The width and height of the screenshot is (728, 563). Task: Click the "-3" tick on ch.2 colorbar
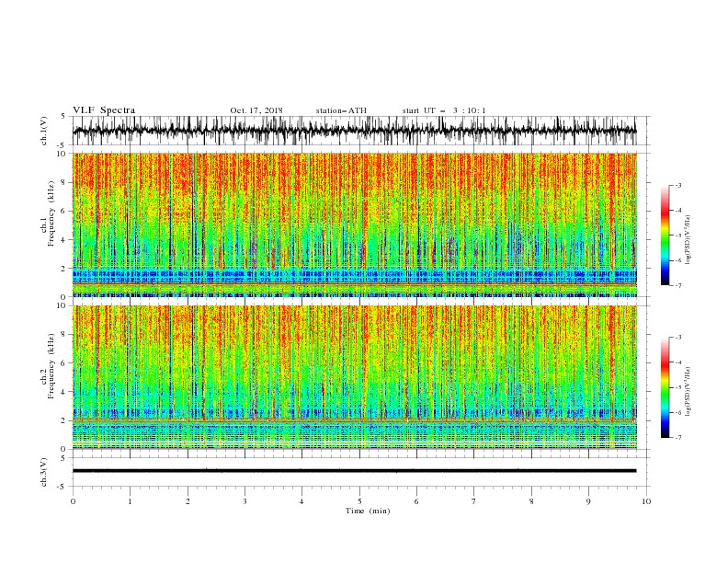point(677,338)
